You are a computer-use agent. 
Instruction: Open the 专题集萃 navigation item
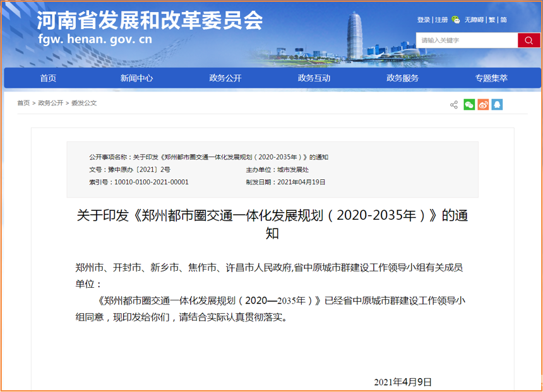[x=491, y=78]
